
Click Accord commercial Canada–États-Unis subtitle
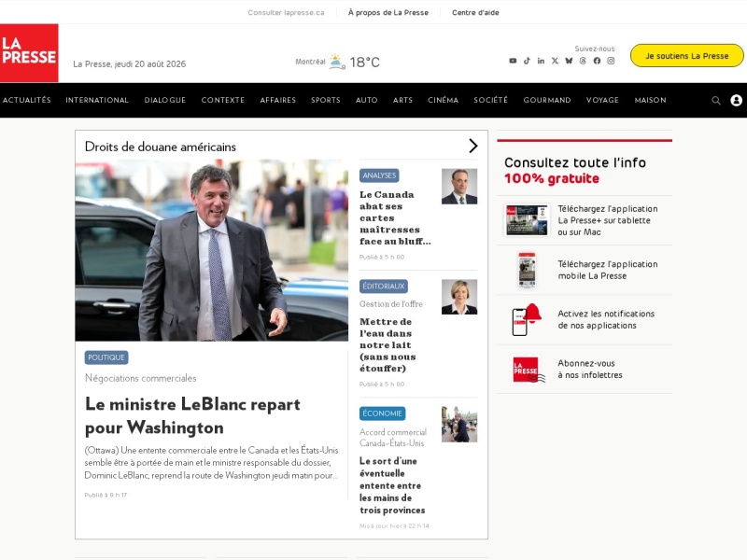pyautogui.click(x=393, y=438)
